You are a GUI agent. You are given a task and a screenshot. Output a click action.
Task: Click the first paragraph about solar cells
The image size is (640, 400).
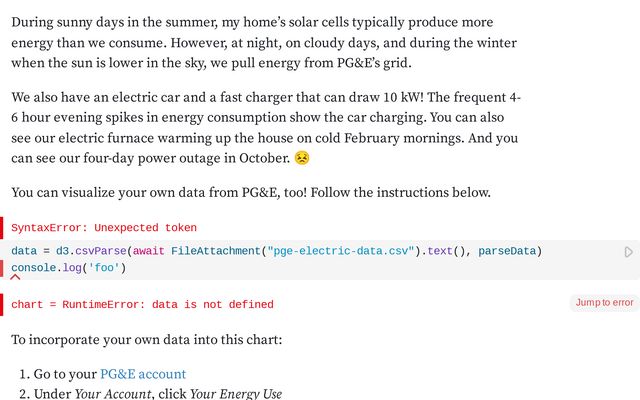(x=265, y=43)
